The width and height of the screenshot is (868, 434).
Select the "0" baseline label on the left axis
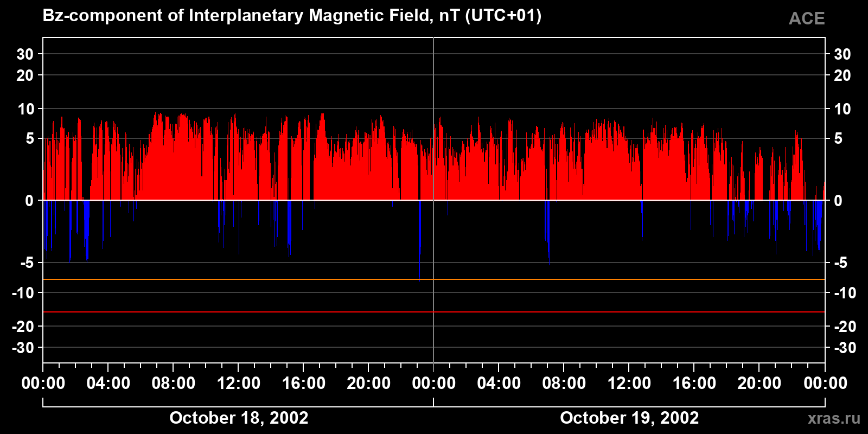click(29, 201)
